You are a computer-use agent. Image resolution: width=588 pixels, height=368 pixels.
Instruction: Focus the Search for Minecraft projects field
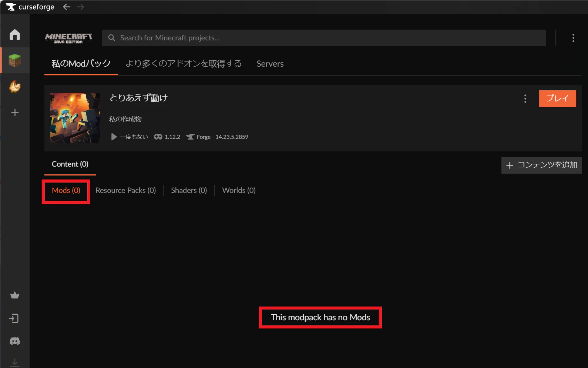coord(324,38)
